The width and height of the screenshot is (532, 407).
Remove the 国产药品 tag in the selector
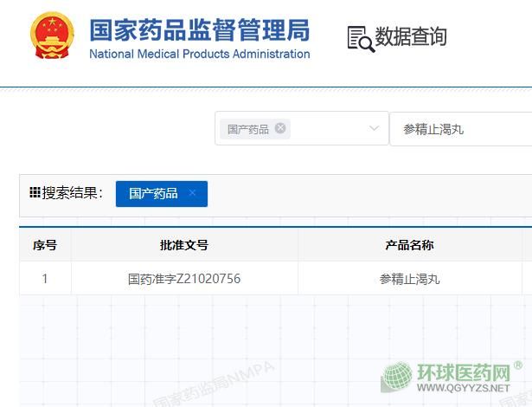click(x=280, y=128)
